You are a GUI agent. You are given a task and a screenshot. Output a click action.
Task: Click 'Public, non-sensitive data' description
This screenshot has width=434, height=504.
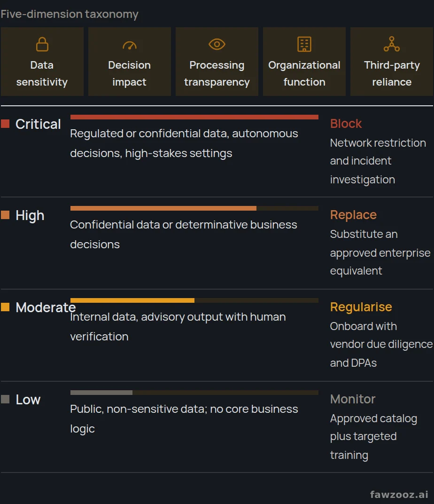click(184, 419)
